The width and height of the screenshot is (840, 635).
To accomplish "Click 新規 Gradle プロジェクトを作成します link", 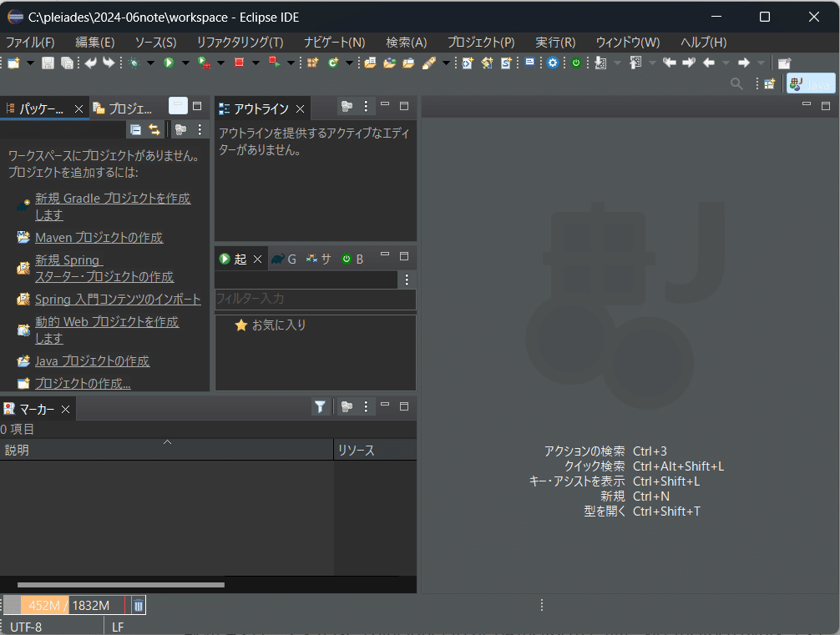I will (x=113, y=207).
